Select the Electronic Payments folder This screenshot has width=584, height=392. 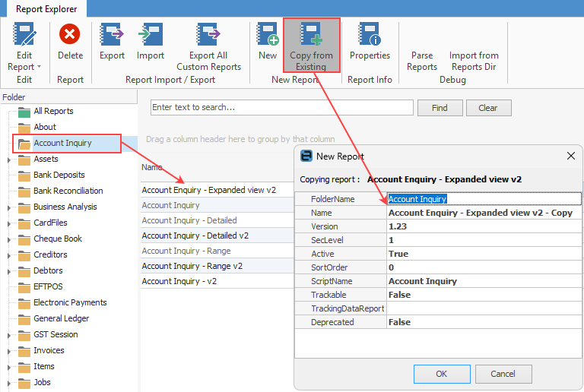click(70, 303)
